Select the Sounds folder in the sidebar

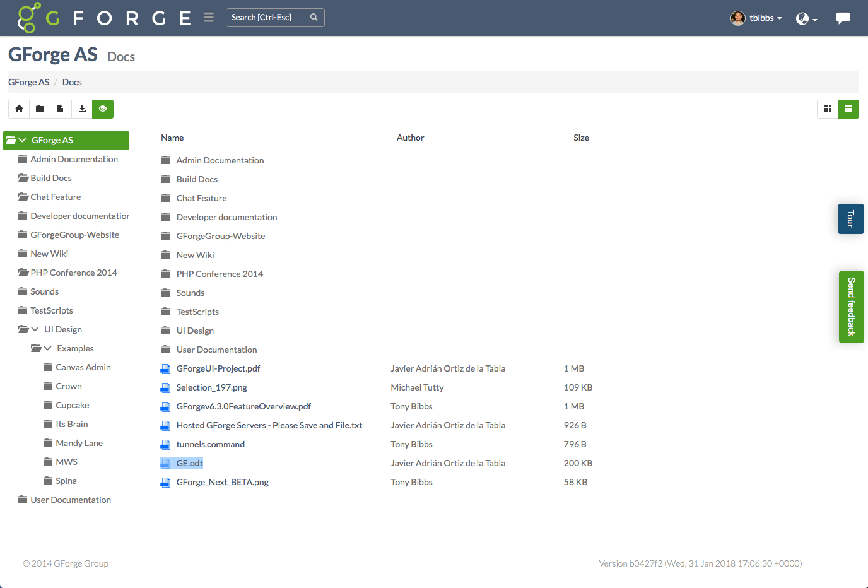coord(45,291)
